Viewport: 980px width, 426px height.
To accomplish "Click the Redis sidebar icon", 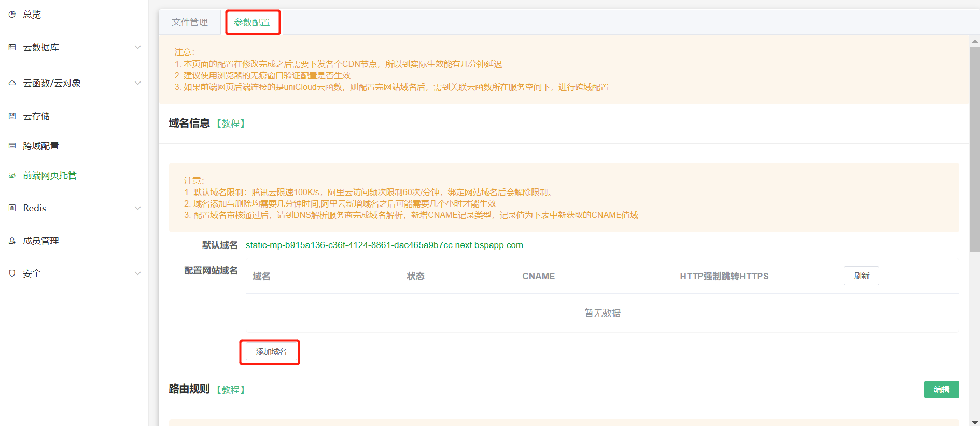I will tap(12, 208).
